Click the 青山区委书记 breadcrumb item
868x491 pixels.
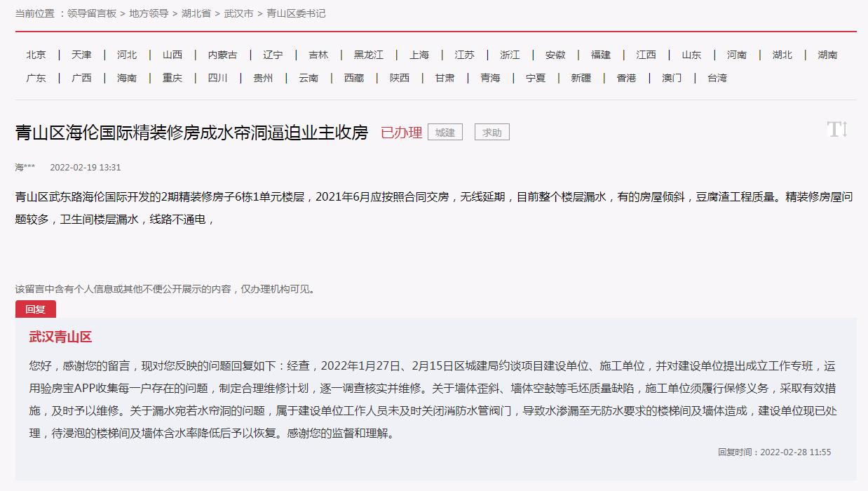[x=296, y=13]
